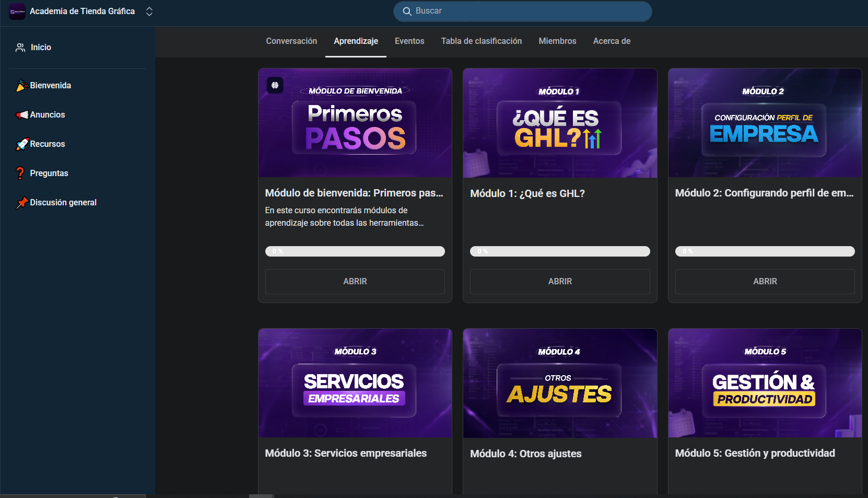Click the 'Módulo 1: ¿Qué es GHL?' title

tap(527, 194)
